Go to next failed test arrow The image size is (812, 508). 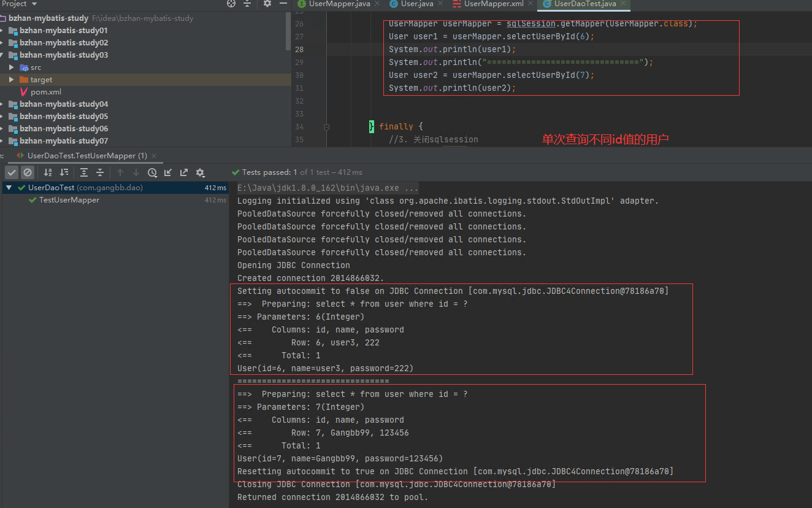coord(136,172)
